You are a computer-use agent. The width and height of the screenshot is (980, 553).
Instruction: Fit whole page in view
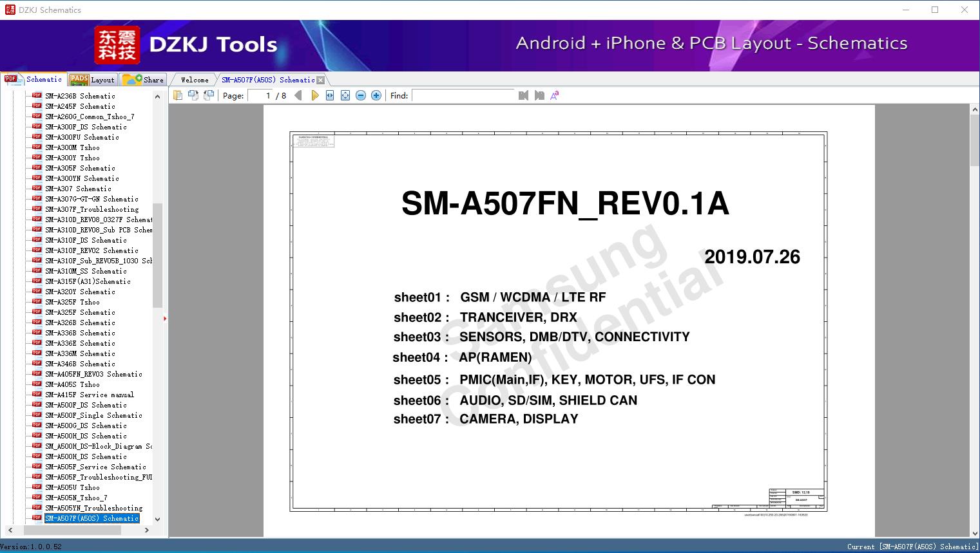click(x=345, y=95)
